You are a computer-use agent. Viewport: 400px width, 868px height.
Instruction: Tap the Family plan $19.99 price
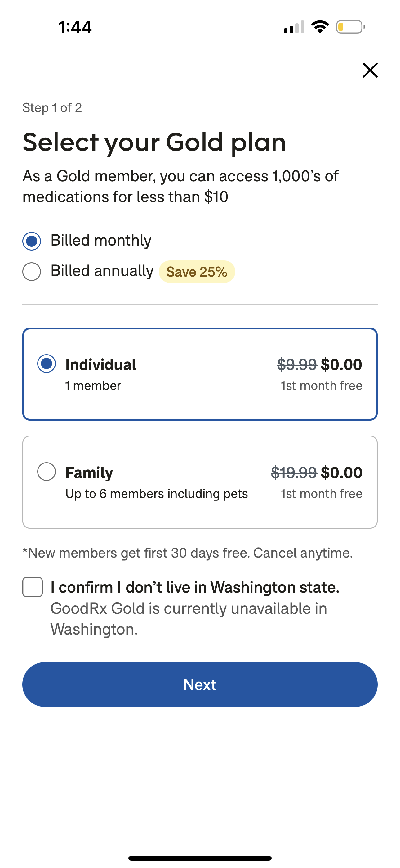point(294,472)
